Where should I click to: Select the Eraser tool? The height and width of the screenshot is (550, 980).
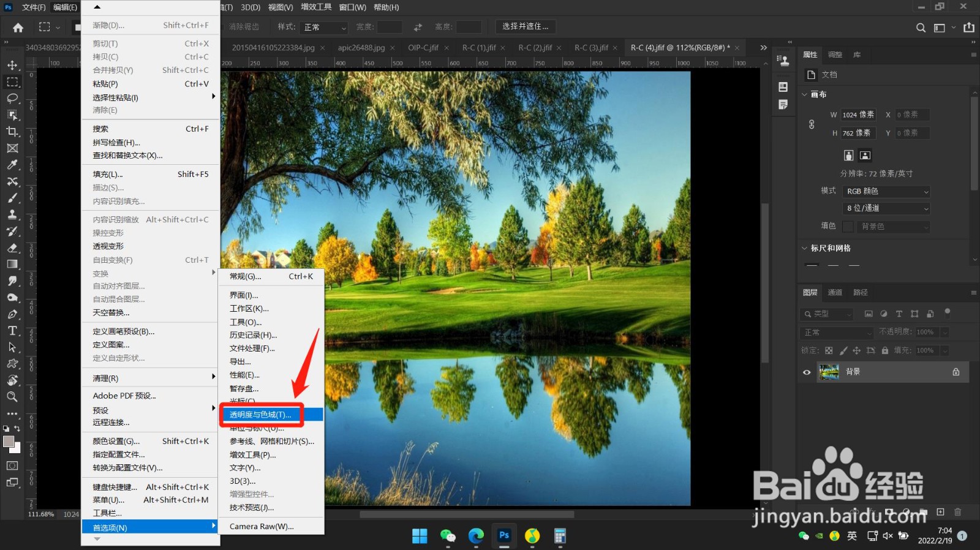12,247
